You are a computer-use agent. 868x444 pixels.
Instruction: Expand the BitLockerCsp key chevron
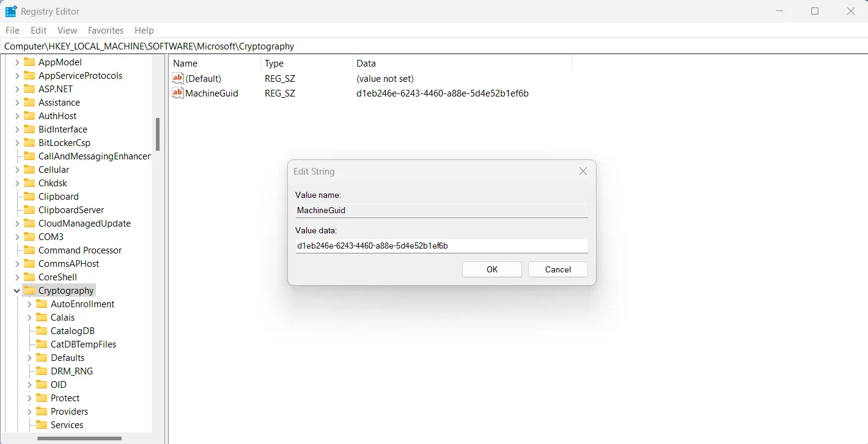click(17, 142)
